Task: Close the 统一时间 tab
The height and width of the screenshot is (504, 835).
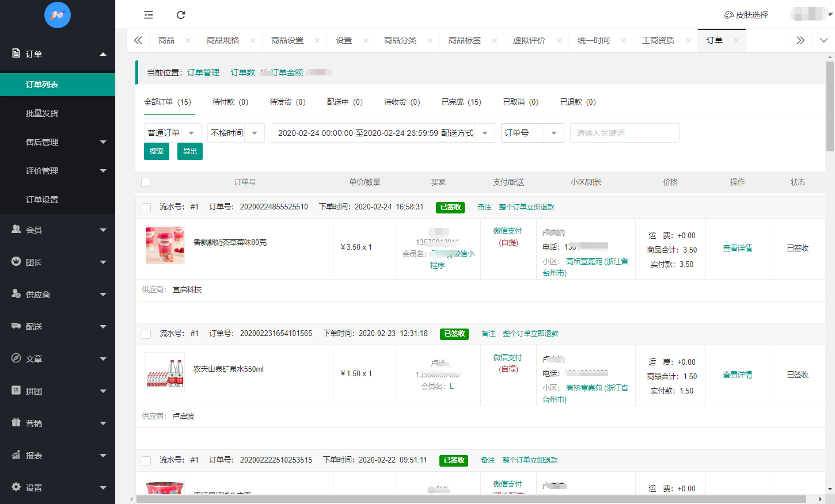Action: coord(624,40)
